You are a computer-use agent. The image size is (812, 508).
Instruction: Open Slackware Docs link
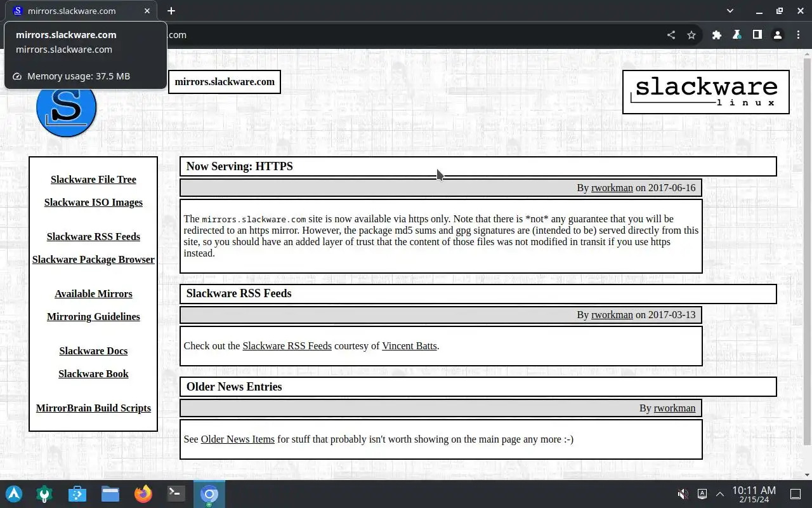click(93, 351)
